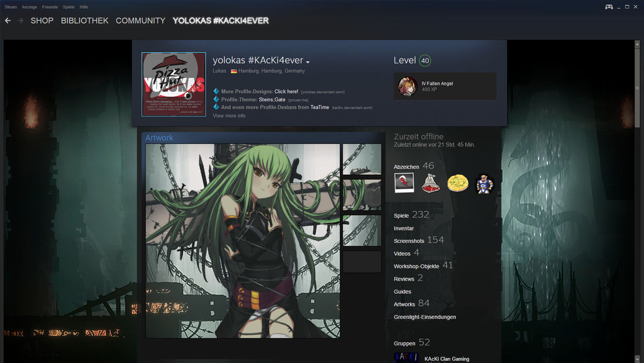Open the red potion flask badge
This screenshot has width=644, height=363.
pos(431,183)
